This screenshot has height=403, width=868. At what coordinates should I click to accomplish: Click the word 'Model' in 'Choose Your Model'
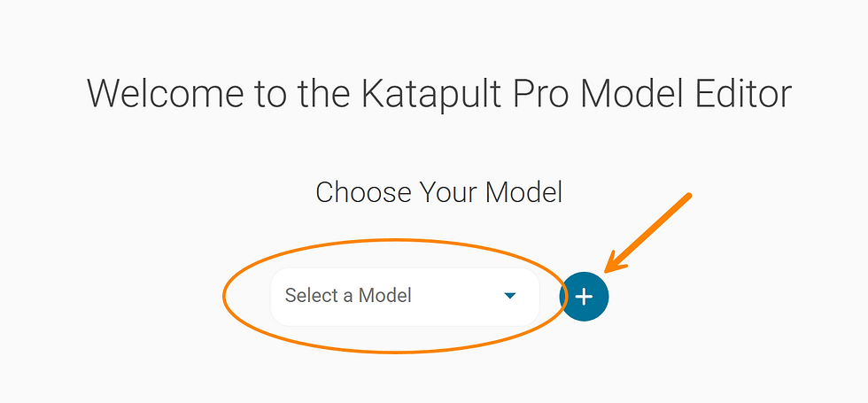[523, 193]
